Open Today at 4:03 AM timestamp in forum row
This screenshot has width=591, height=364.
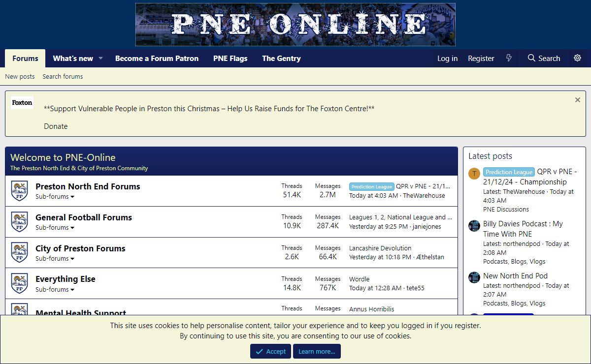(x=373, y=195)
